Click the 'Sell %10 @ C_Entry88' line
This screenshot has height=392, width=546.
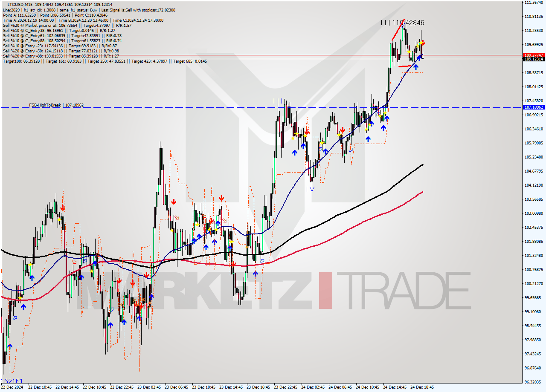coord(62,40)
